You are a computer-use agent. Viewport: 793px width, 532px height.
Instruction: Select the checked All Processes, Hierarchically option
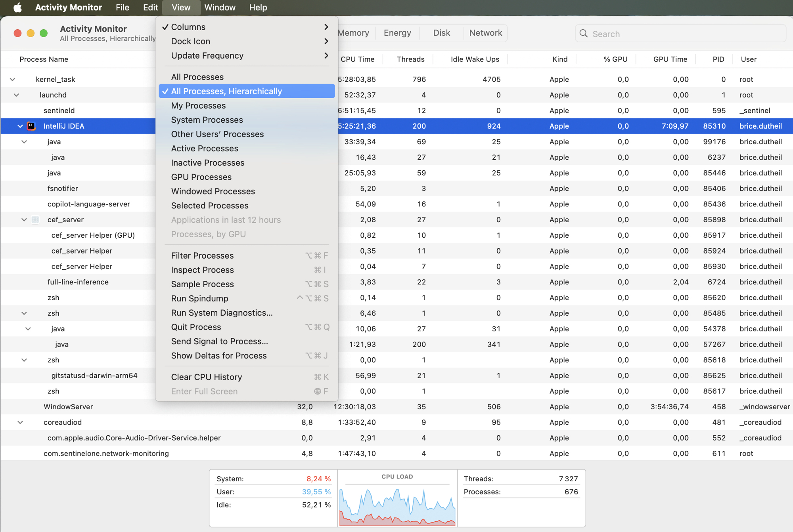tap(226, 91)
